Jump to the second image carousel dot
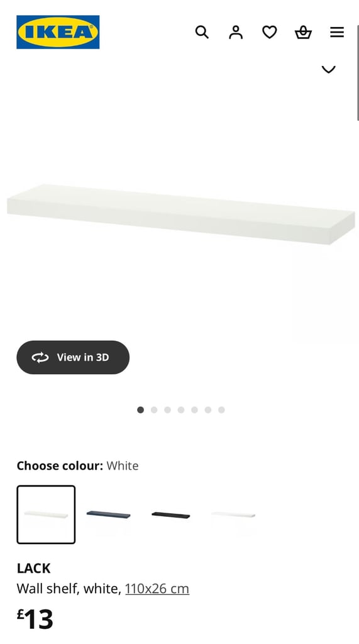The height and width of the screenshot is (644, 359). point(154,410)
